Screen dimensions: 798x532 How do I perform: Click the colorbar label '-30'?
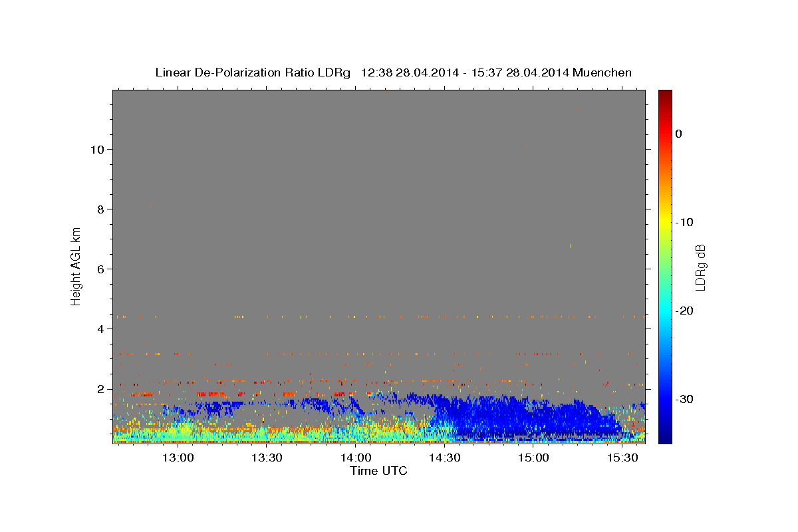tap(684, 399)
